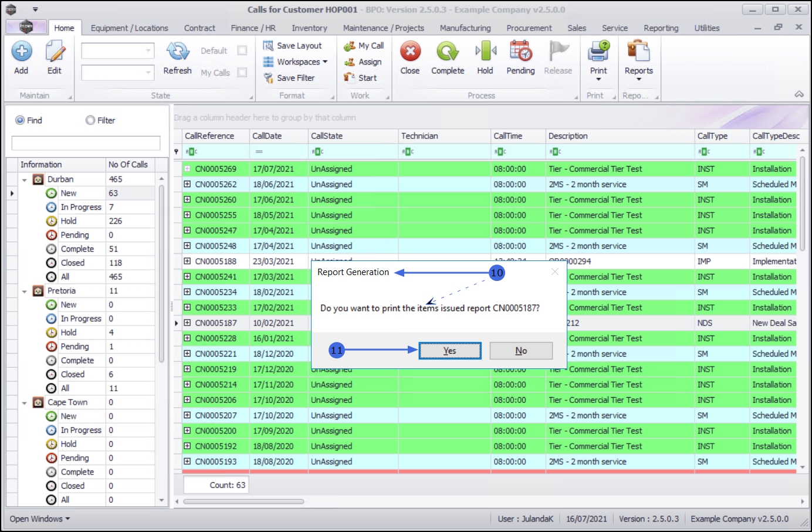
Task: Open the Home ribbon tab
Action: click(64, 28)
